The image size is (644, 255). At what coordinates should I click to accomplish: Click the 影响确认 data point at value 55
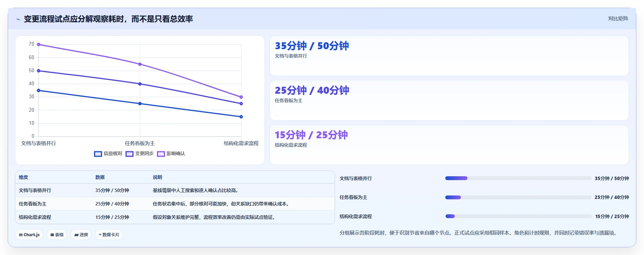click(140, 64)
